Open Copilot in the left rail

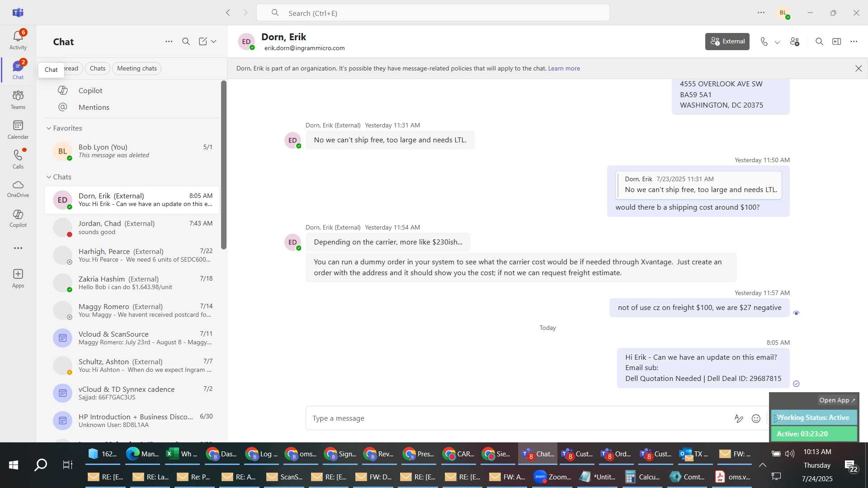[x=18, y=218]
